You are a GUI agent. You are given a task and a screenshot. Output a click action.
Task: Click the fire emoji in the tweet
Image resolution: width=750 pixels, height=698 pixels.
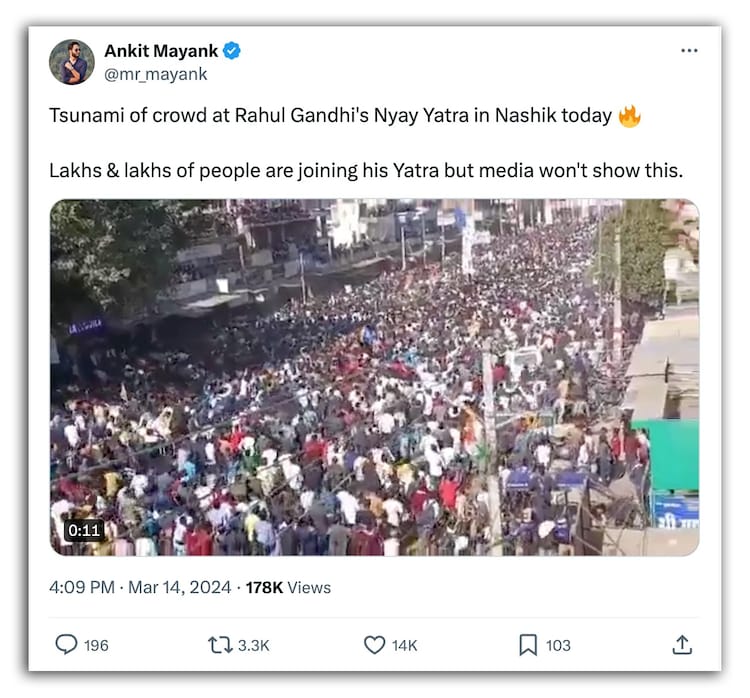click(629, 116)
